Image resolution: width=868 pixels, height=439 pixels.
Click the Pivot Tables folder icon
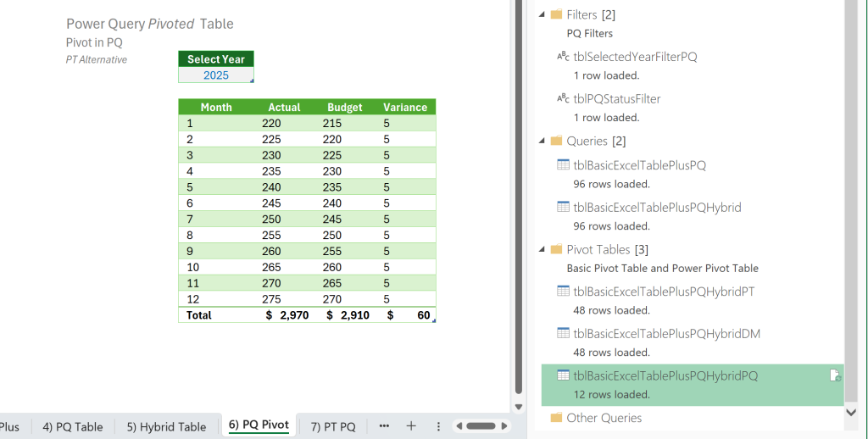(x=556, y=249)
